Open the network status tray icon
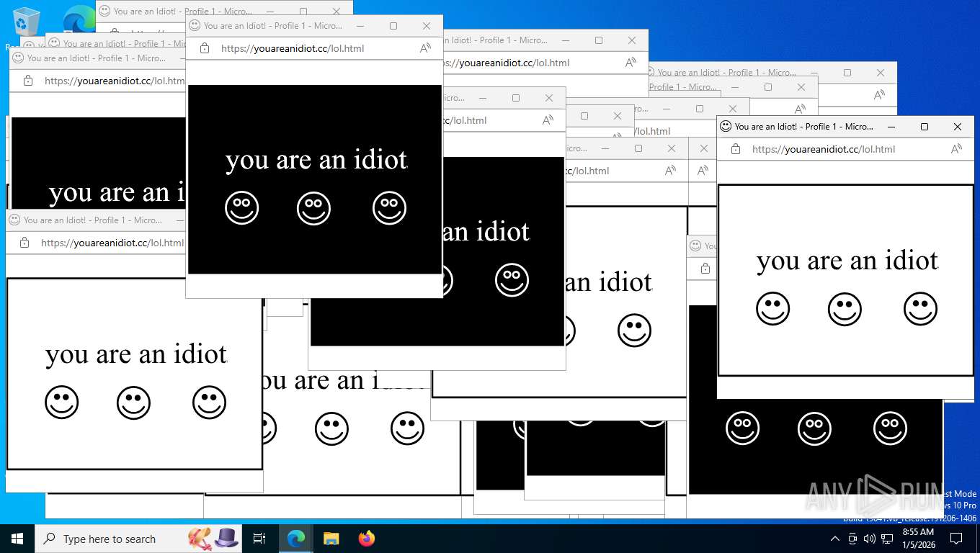Viewport: 980px width, 553px height. click(887, 539)
